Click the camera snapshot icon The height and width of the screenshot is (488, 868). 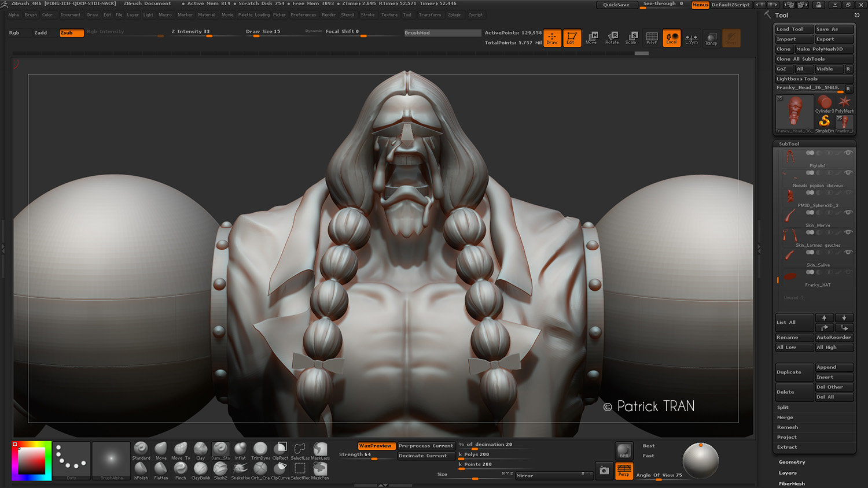click(x=604, y=471)
